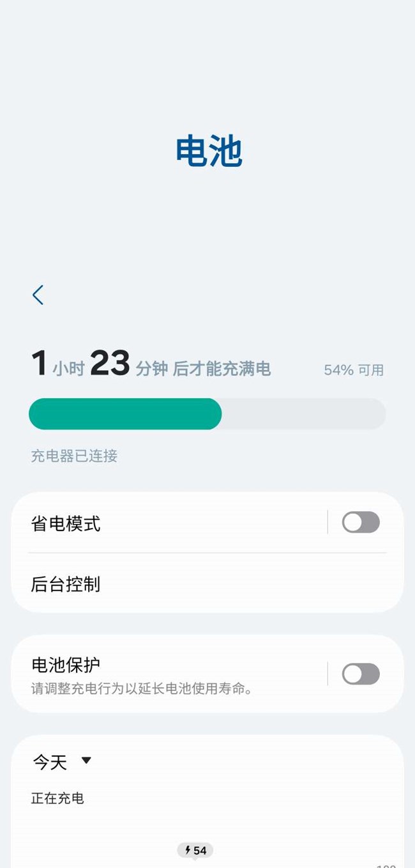Open the 后台控制 entry

point(66,584)
